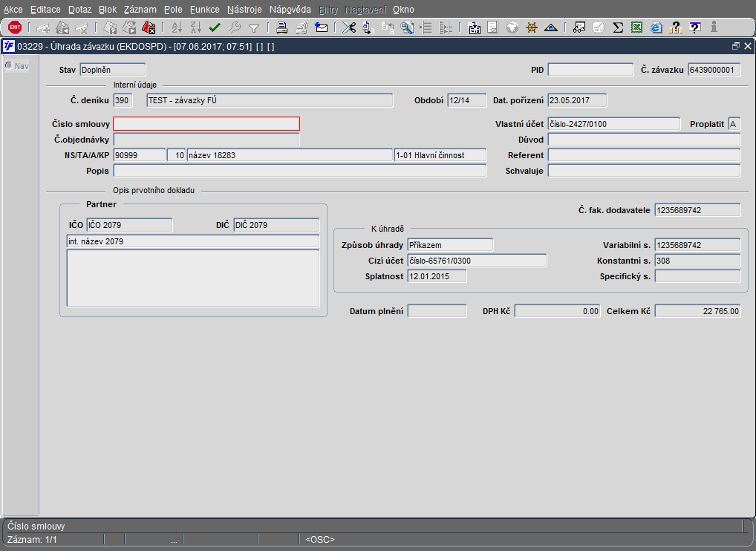This screenshot has width=756, height=551.
Task: Open the Nápověda menu
Action: coord(290,10)
